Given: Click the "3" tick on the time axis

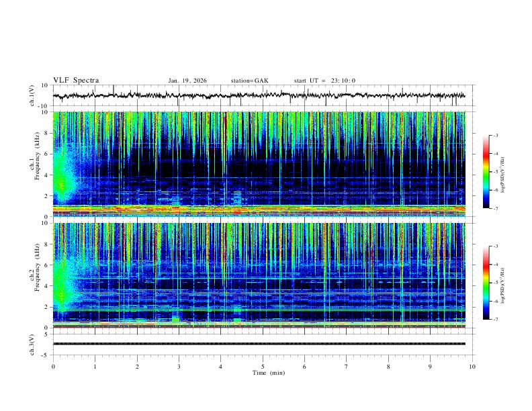Looking at the screenshot, I should (179, 367).
